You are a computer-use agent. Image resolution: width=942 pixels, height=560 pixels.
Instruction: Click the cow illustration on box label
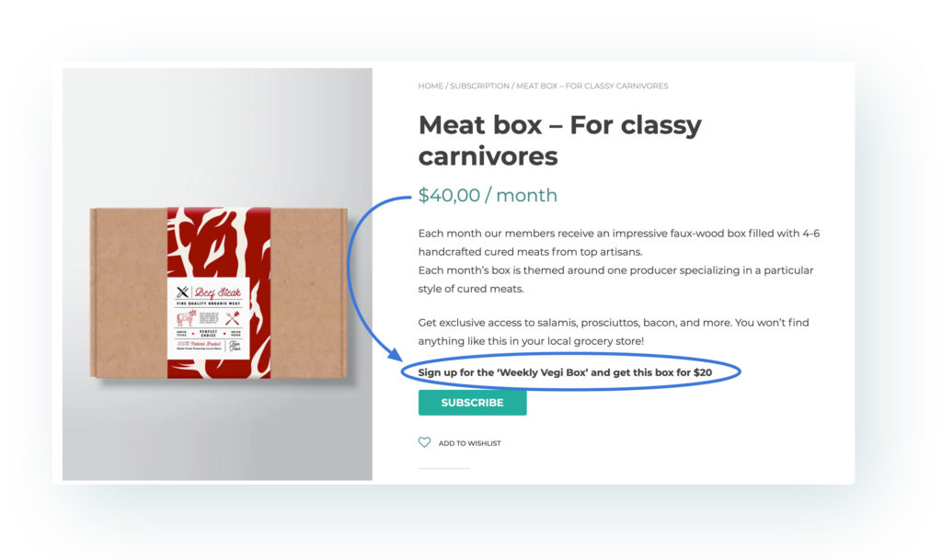(x=186, y=318)
